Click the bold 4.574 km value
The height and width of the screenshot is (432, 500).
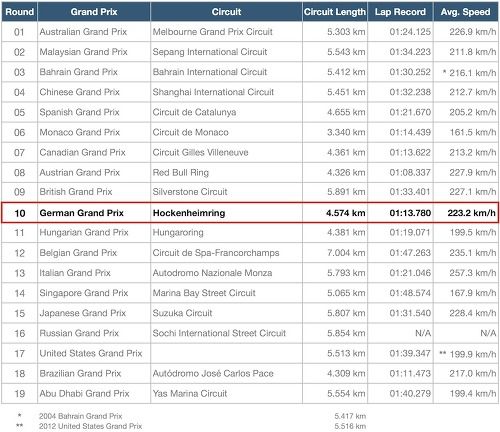point(346,213)
